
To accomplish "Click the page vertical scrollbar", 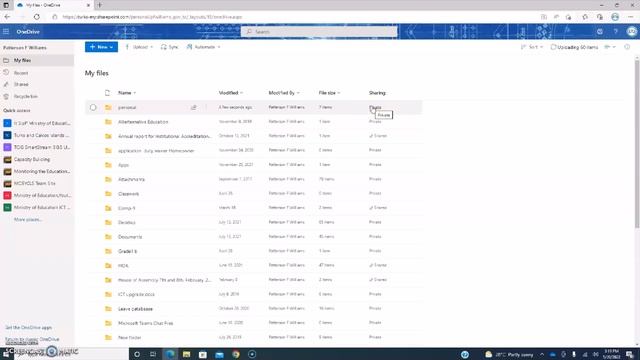I will tap(637, 143).
